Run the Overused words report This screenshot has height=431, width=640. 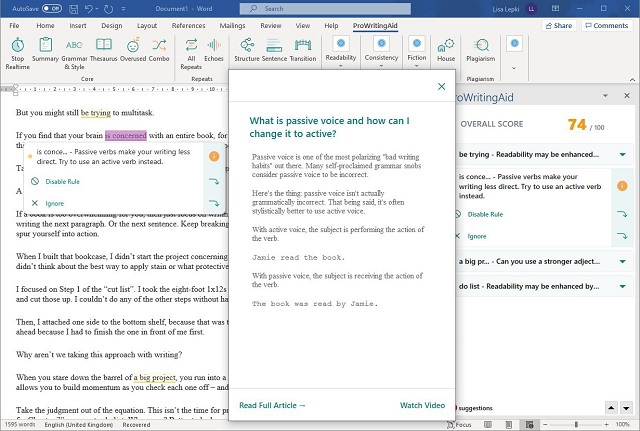pyautogui.click(x=133, y=50)
